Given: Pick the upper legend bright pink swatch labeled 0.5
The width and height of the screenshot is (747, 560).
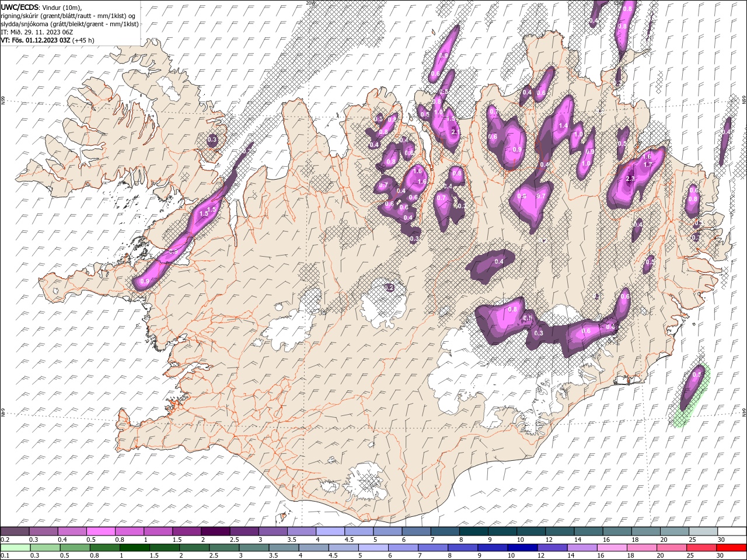Looking at the screenshot, I should pos(100,531).
